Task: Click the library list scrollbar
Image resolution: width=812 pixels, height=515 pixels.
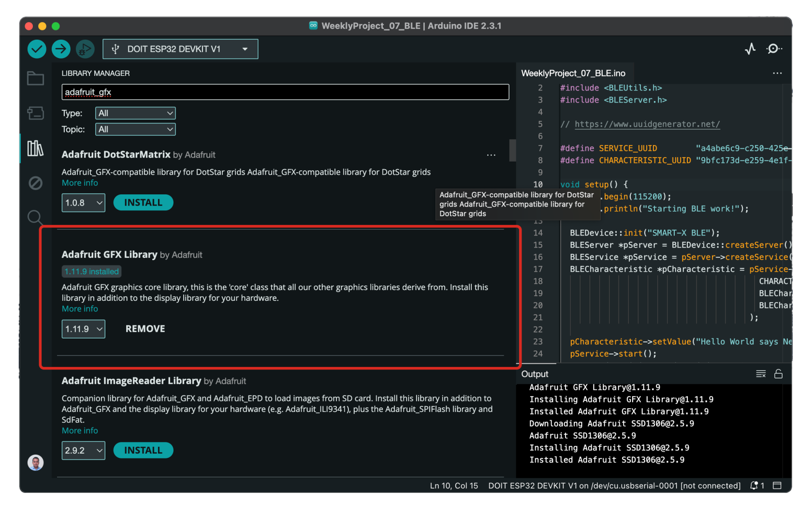Action: pyautogui.click(x=512, y=150)
